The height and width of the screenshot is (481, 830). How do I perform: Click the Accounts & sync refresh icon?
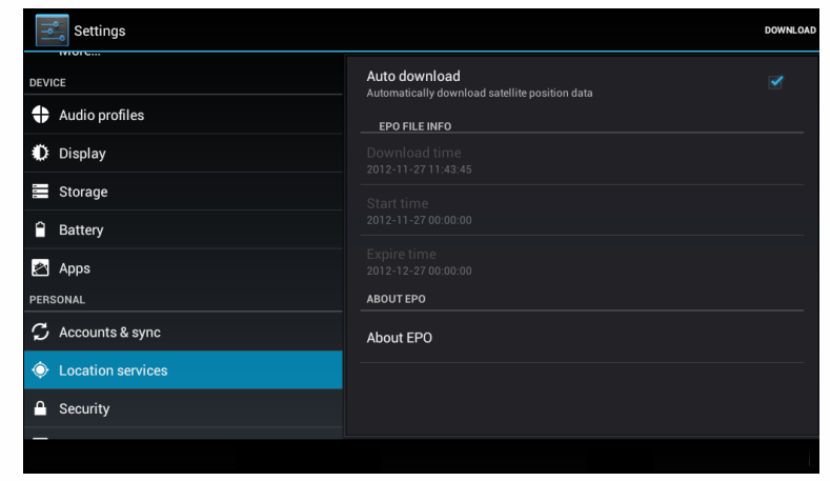click(x=40, y=332)
